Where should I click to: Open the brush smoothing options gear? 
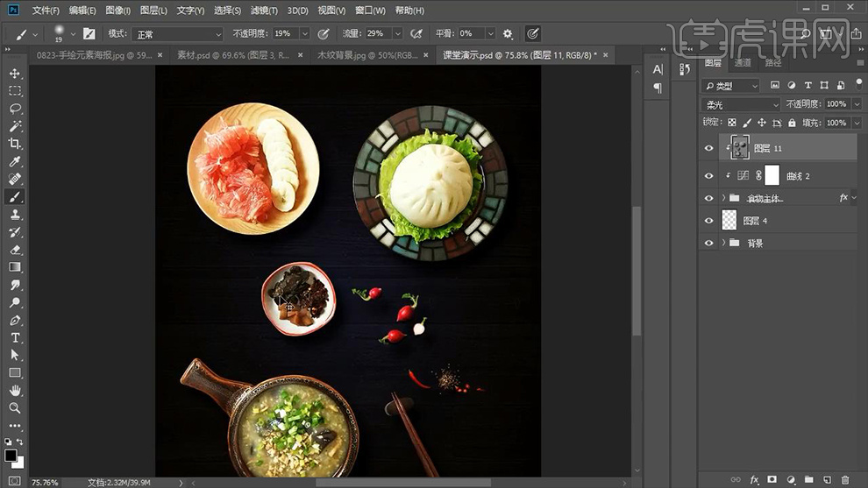point(507,34)
